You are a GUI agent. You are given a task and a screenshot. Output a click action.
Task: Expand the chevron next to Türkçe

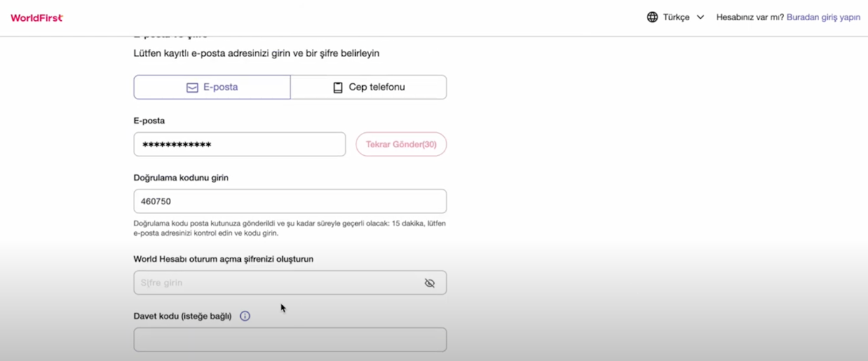coord(700,17)
